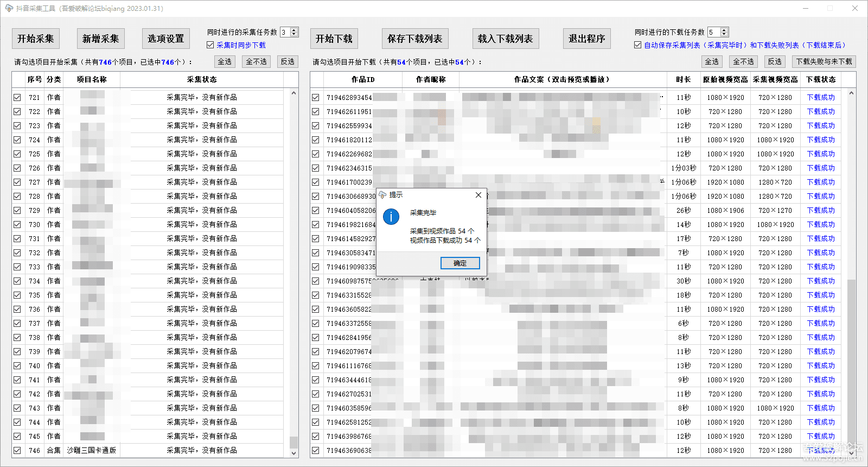Click 全不选 in the download list panel
Screen dimensions: 868x467
pos(744,61)
